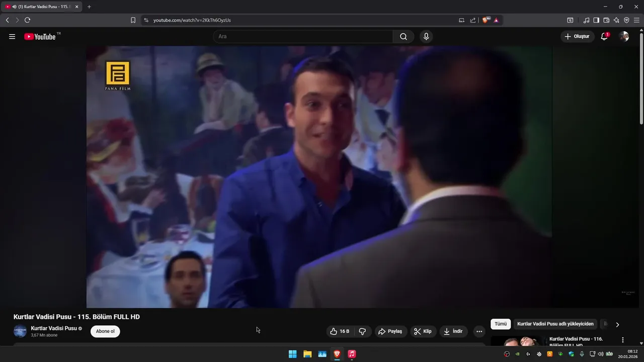Reload the page with the refresh icon

coord(27,20)
